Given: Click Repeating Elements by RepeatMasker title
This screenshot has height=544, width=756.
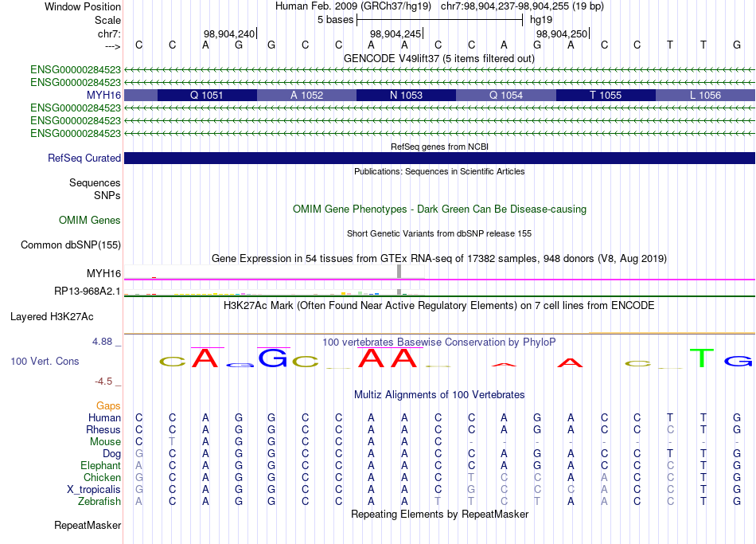Looking at the screenshot, I should tap(439, 514).
